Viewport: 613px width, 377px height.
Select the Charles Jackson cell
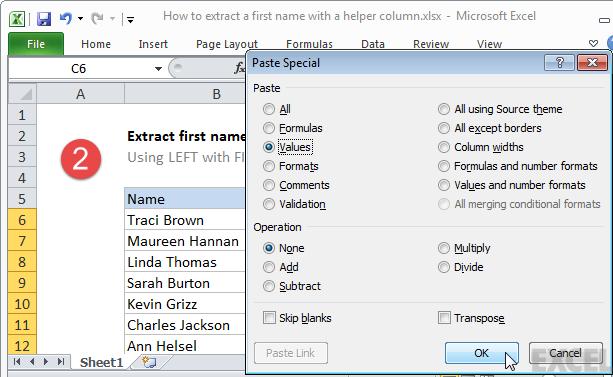click(x=185, y=325)
